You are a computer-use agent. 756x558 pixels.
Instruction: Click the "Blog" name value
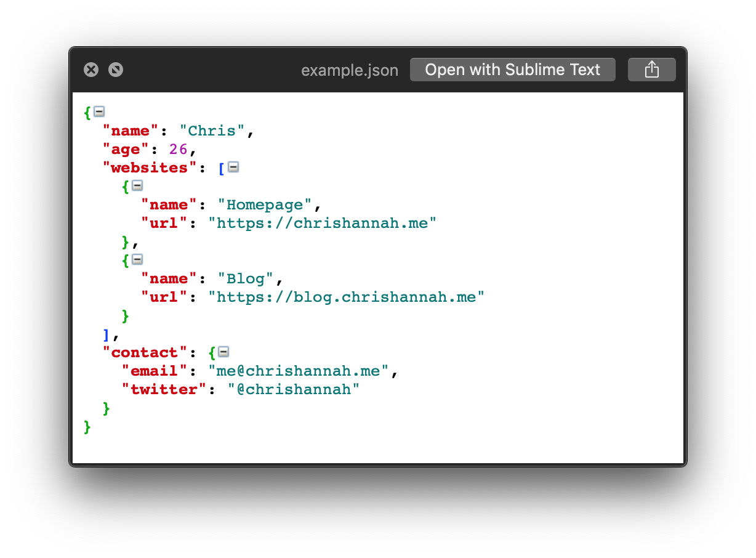coord(246,278)
